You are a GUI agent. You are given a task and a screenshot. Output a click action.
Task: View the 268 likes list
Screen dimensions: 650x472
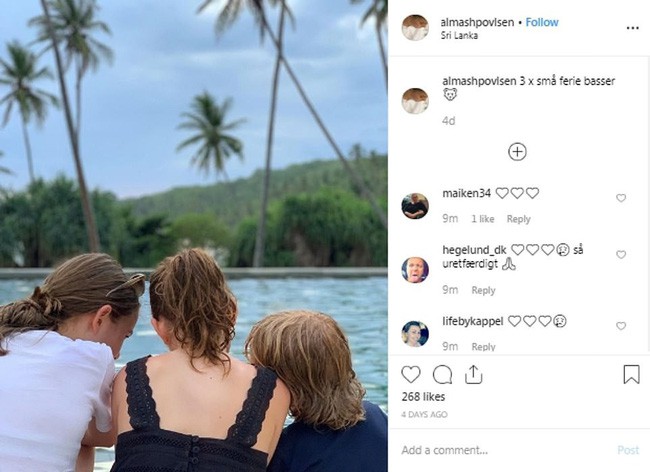(424, 398)
